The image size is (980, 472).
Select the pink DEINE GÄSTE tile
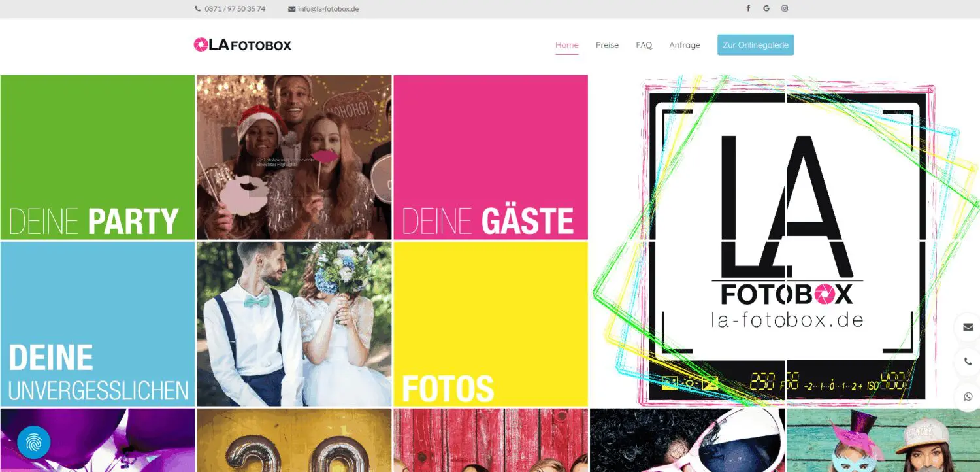490,157
